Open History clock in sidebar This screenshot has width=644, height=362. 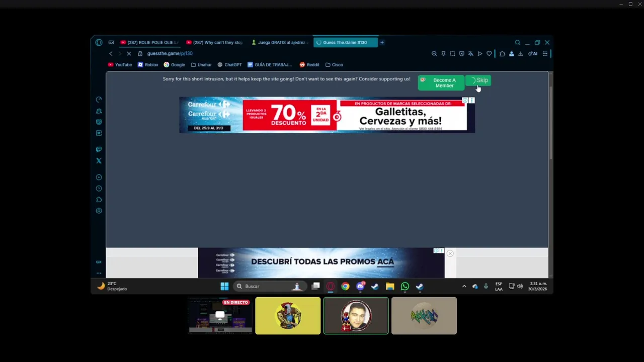(x=99, y=189)
